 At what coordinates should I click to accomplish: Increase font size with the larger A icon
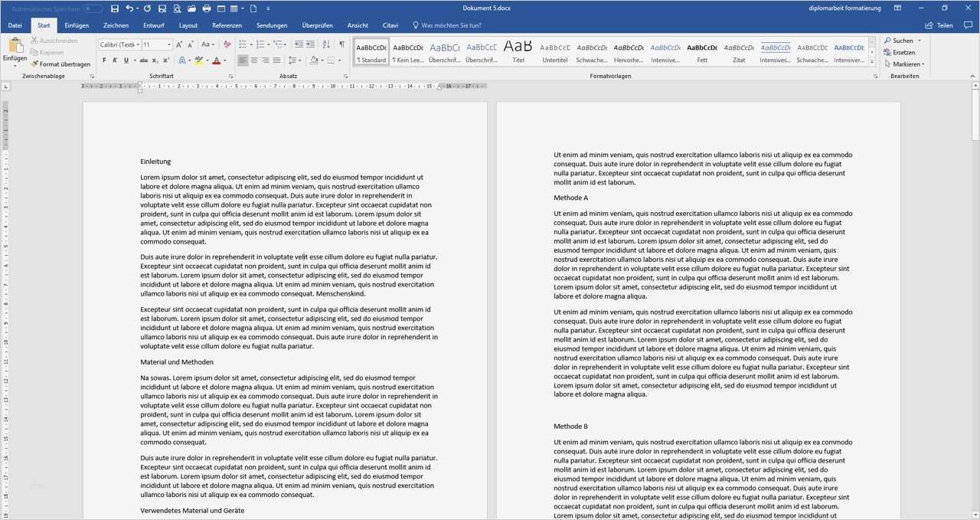[178, 44]
